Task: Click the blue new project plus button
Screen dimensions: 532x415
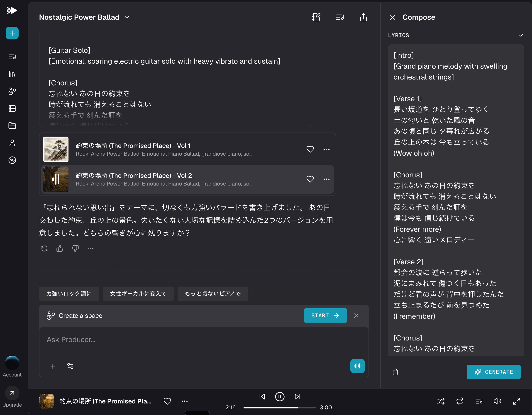Action: (12, 33)
